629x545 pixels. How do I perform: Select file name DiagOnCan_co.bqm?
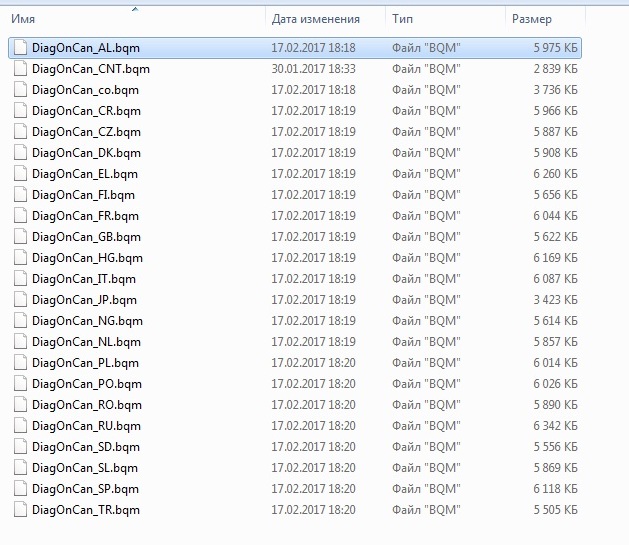85,90
